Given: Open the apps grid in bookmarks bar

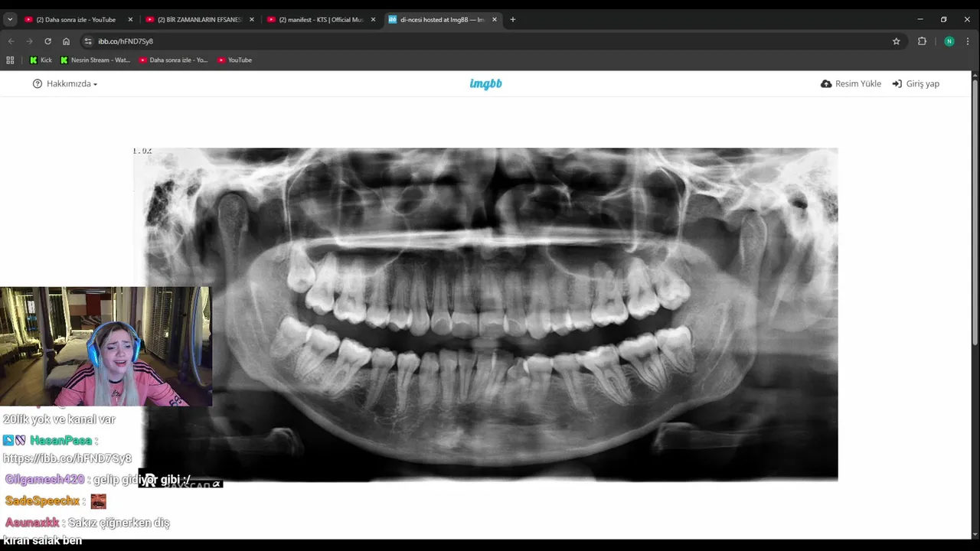Looking at the screenshot, I should tap(10, 60).
